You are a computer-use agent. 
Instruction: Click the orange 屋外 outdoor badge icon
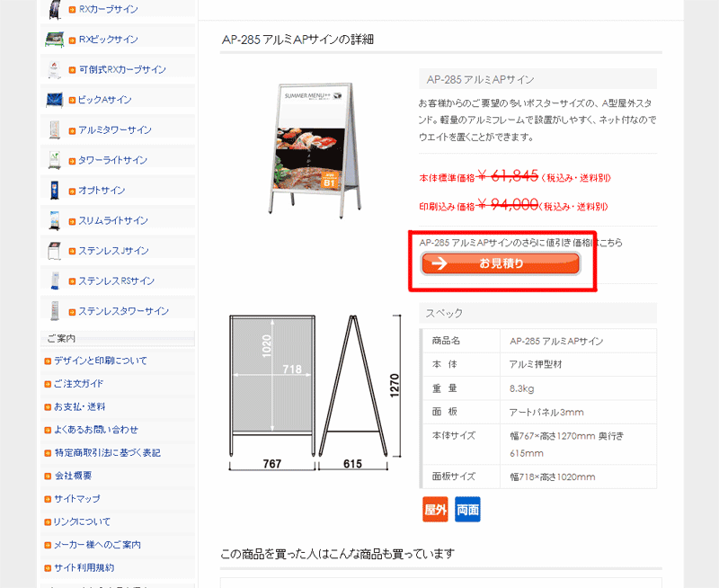pyautogui.click(x=435, y=509)
